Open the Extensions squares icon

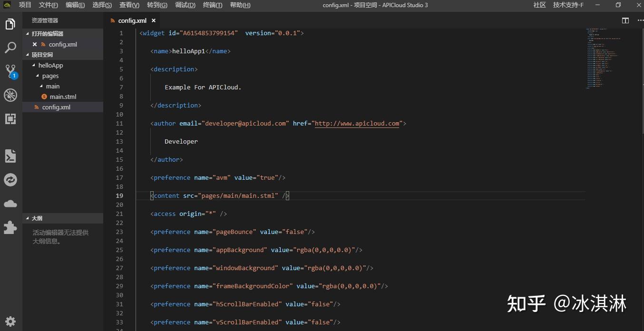pos(10,119)
